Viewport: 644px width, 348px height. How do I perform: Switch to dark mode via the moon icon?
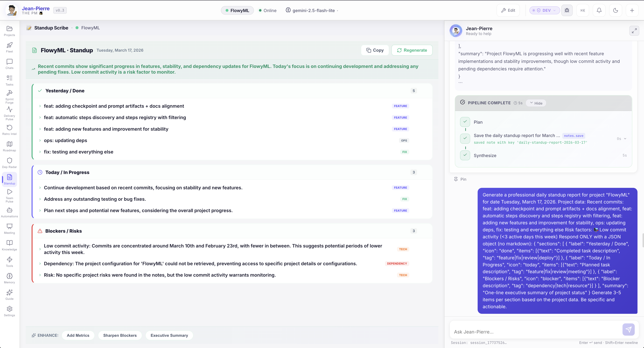(616, 10)
